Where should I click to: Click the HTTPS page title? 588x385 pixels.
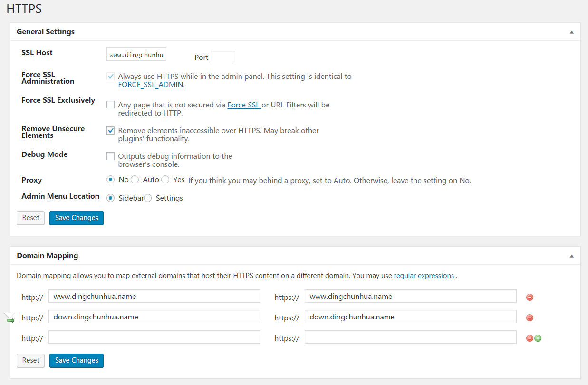click(24, 9)
